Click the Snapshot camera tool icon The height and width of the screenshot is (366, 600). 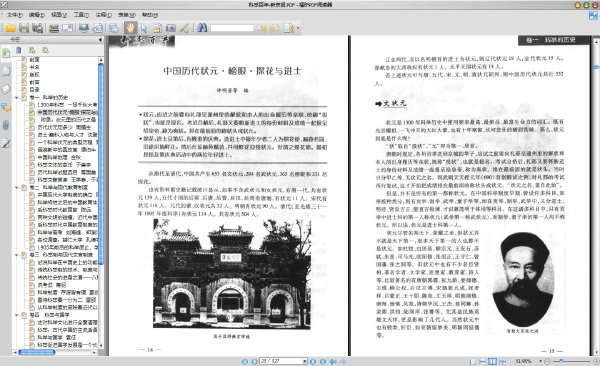(171, 28)
